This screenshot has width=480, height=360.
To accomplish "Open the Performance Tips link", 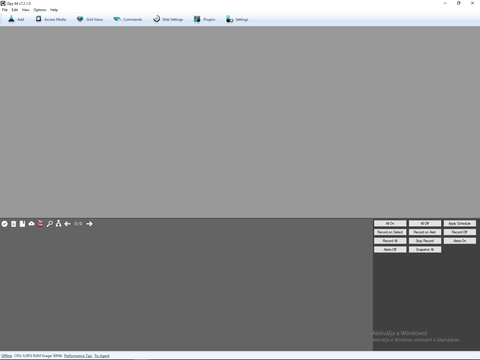I will tap(78, 356).
